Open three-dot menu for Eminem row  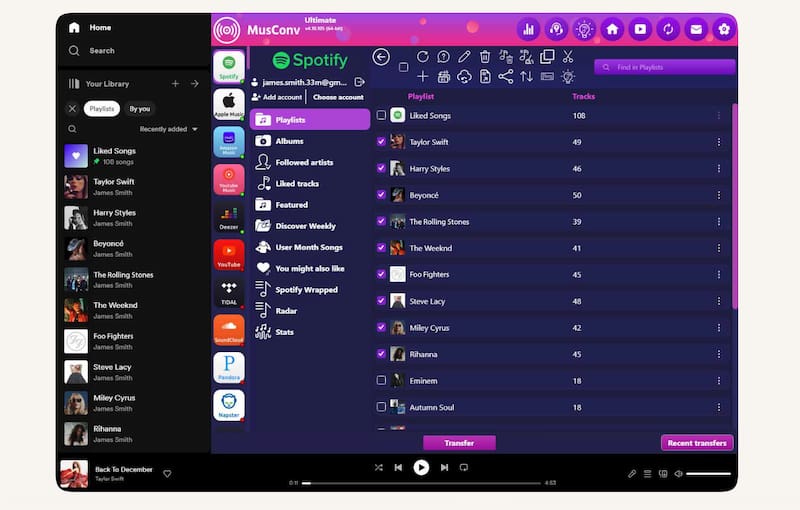pyautogui.click(x=719, y=381)
